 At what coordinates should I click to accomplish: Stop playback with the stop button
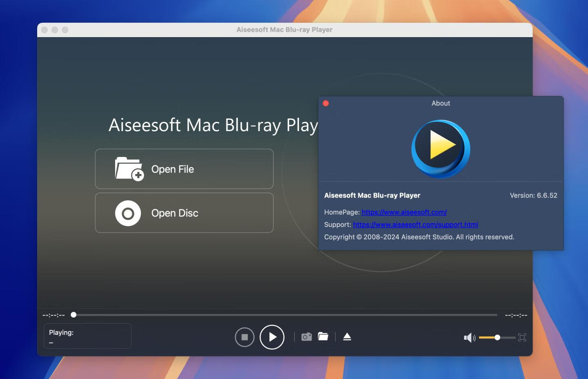[x=245, y=337]
